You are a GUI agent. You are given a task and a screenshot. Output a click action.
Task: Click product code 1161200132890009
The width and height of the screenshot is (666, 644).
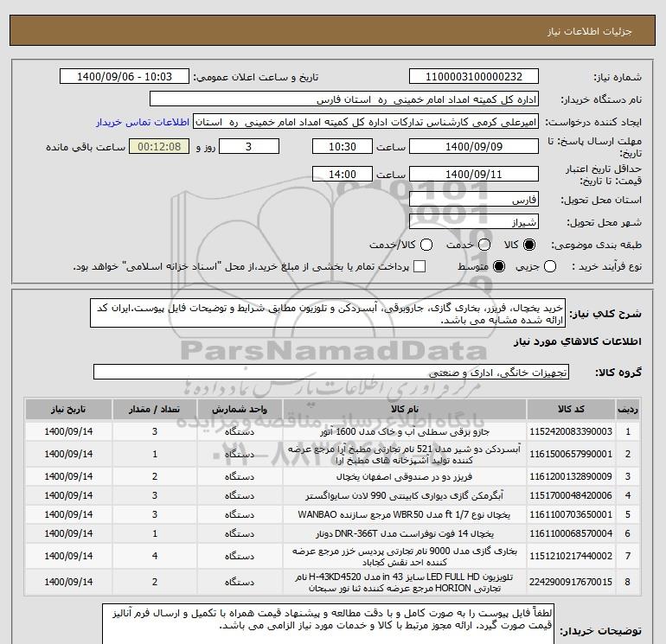pyautogui.click(x=571, y=476)
